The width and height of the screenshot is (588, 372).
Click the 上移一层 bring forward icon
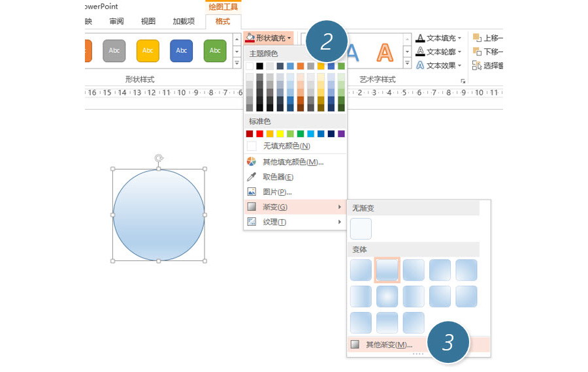(477, 38)
